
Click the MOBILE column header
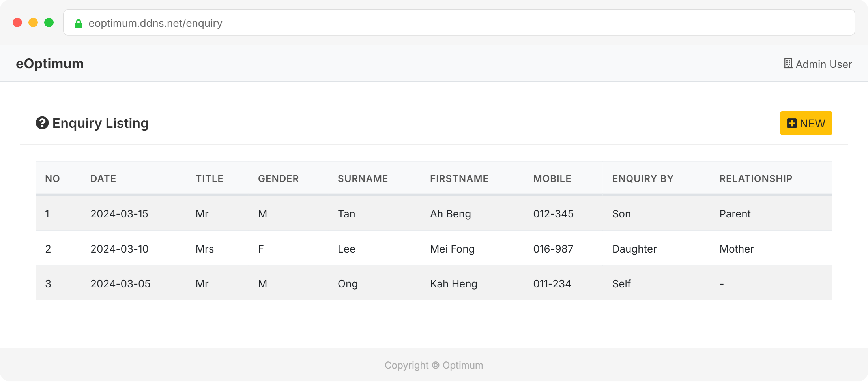(552, 179)
